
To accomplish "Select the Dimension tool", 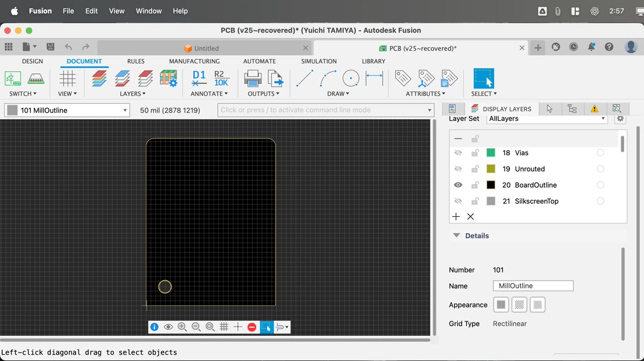I will pos(374,78).
